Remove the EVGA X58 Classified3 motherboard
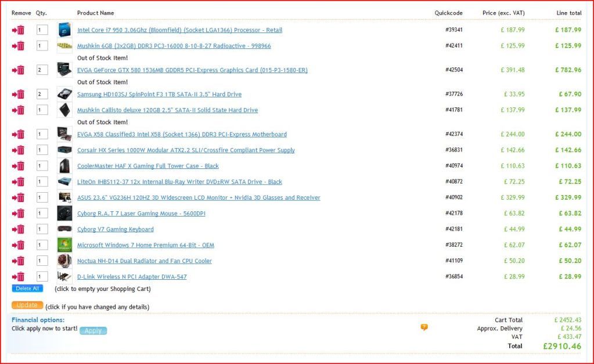Screen dimensions: 594x364 tap(18, 135)
